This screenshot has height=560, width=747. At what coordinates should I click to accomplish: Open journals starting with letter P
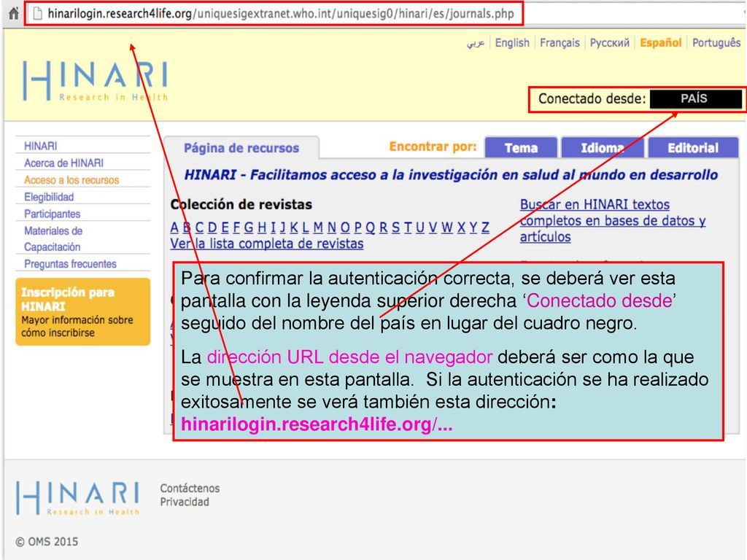pos(357,227)
